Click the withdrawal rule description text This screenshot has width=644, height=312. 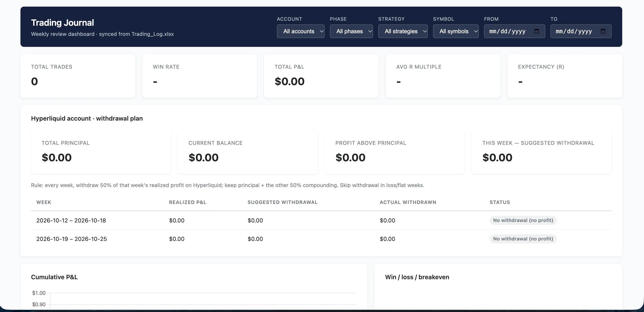(x=227, y=185)
